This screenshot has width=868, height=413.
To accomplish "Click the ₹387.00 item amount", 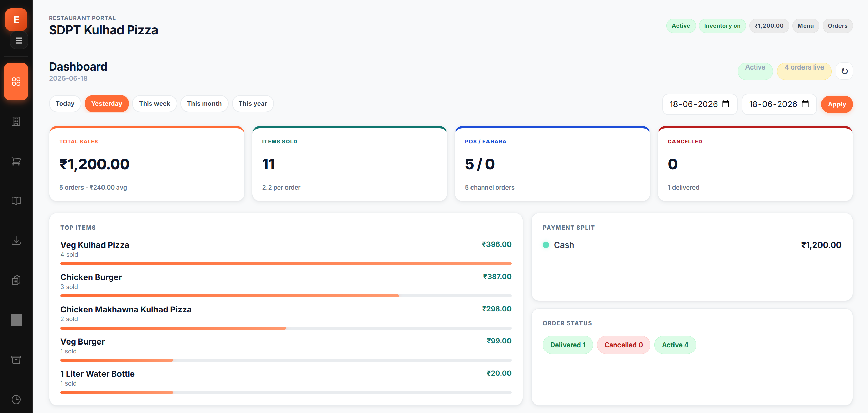I will [497, 276].
